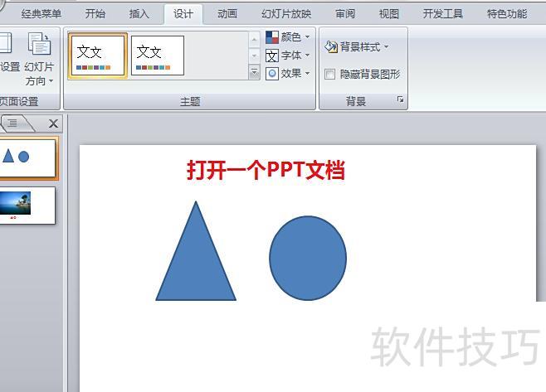Click the 效果 theme effects icon
Image resolution: width=546 pixels, height=392 pixels.
[272, 74]
